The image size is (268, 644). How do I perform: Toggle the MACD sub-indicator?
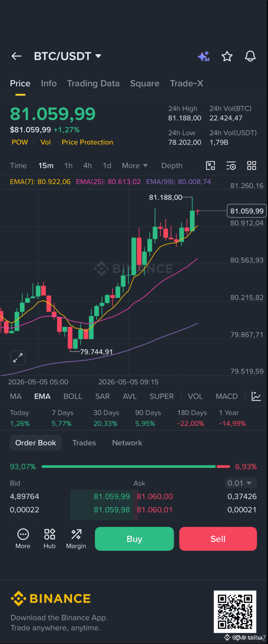click(227, 396)
